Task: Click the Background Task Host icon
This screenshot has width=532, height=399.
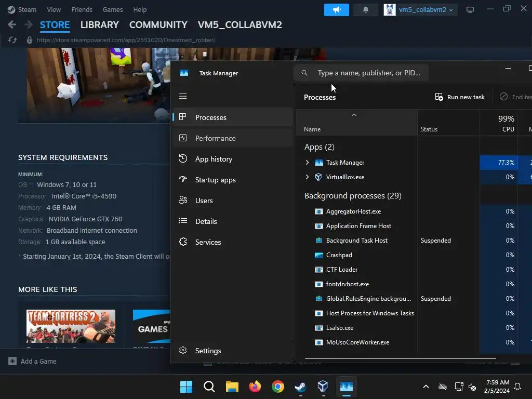Action: tap(318, 241)
